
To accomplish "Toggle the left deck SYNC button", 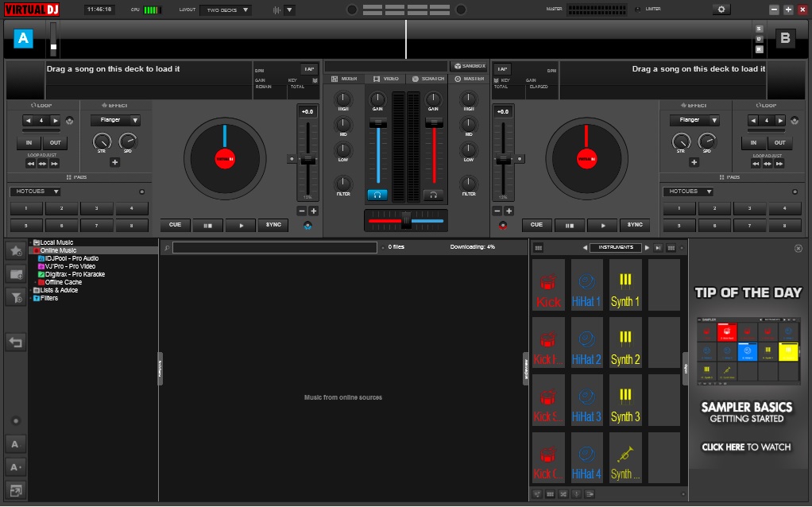I will click(273, 225).
